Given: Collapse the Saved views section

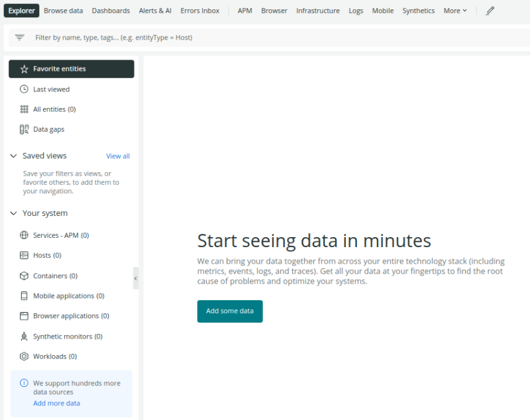Looking at the screenshot, I should pos(13,156).
